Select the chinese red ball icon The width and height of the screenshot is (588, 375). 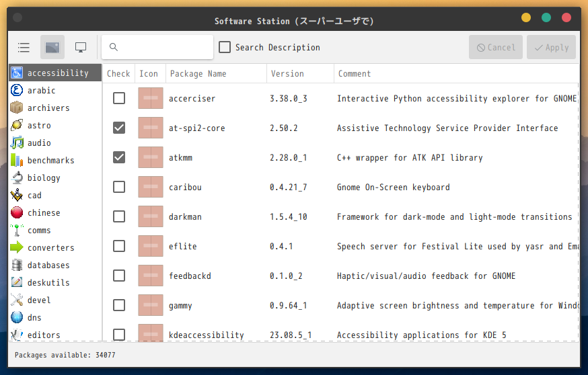[x=17, y=212]
